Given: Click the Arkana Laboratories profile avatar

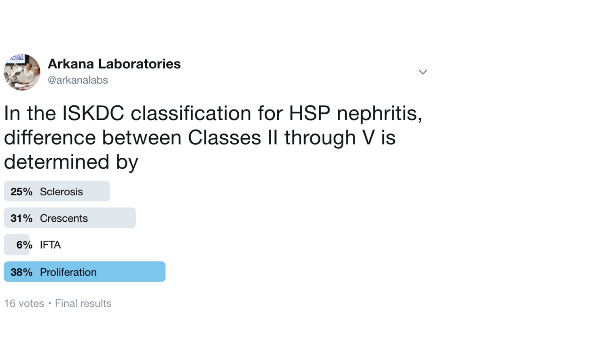Looking at the screenshot, I should 22,72.
